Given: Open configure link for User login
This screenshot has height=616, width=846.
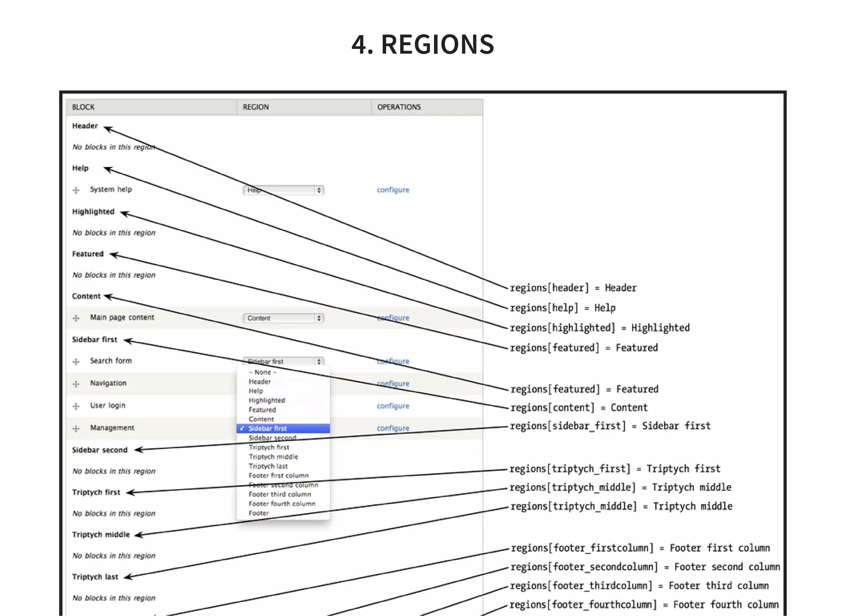Looking at the screenshot, I should click(x=393, y=406).
